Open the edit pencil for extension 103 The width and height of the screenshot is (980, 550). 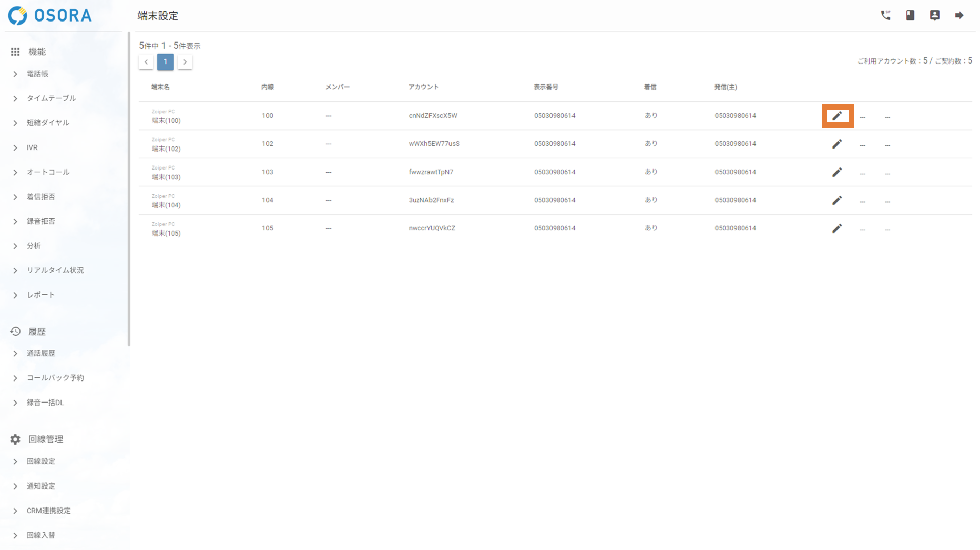(x=836, y=172)
